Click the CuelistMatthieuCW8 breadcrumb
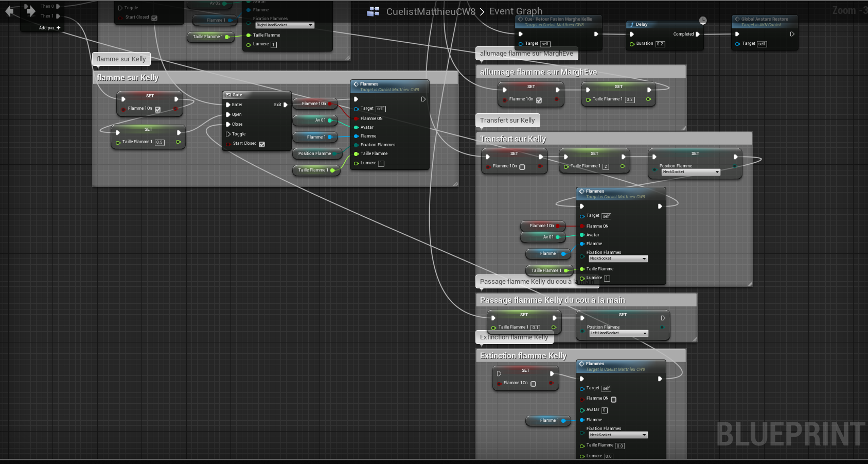Screen dimensions: 868x464 click(431, 11)
